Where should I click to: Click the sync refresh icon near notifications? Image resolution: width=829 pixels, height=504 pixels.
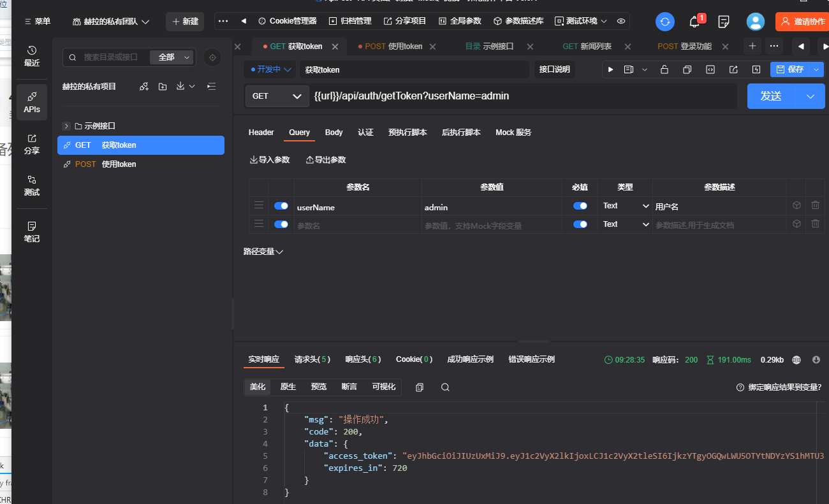(664, 21)
